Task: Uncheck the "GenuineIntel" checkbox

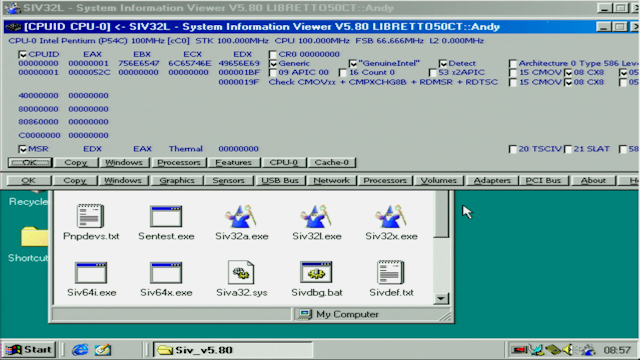Action: click(x=353, y=64)
